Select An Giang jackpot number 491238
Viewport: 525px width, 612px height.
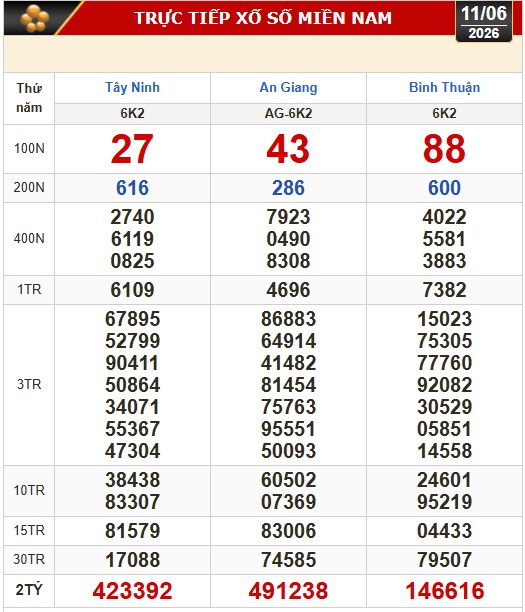pos(288,591)
